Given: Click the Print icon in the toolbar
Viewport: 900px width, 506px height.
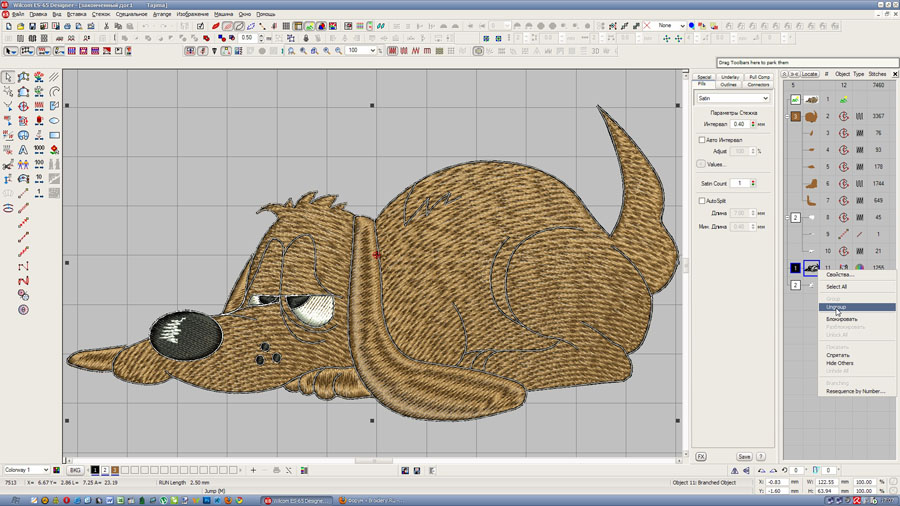Looking at the screenshot, I should (67, 26).
